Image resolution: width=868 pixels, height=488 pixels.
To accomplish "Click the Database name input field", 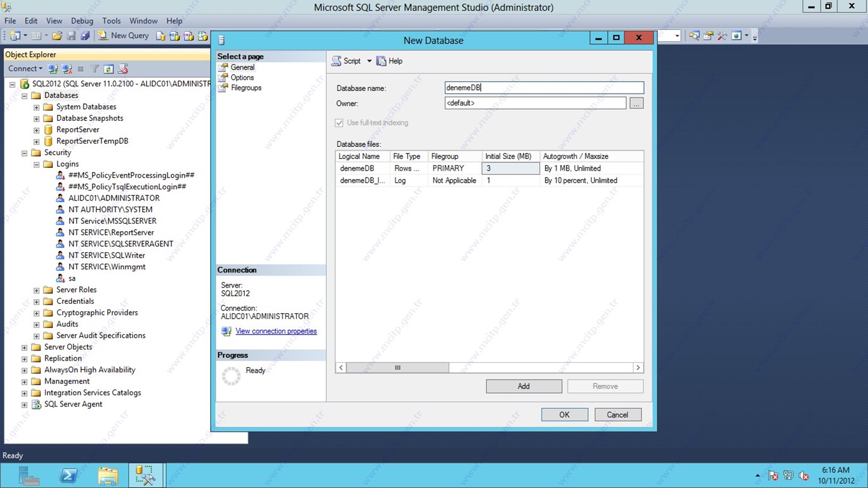I will pos(544,87).
